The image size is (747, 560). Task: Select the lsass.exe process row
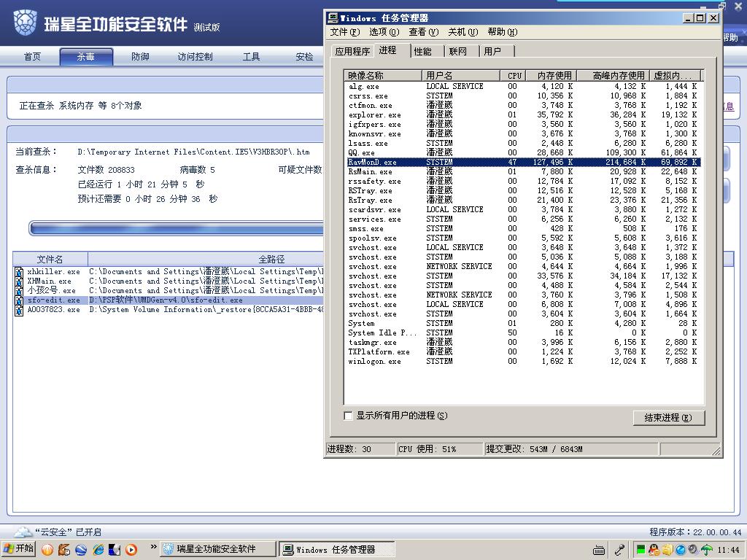coord(522,144)
